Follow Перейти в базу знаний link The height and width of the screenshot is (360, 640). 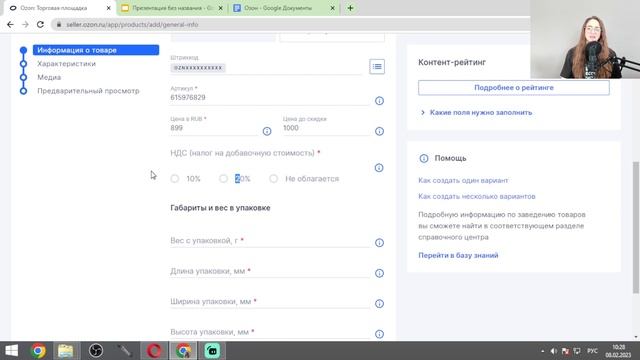click(x=458, y=255)
